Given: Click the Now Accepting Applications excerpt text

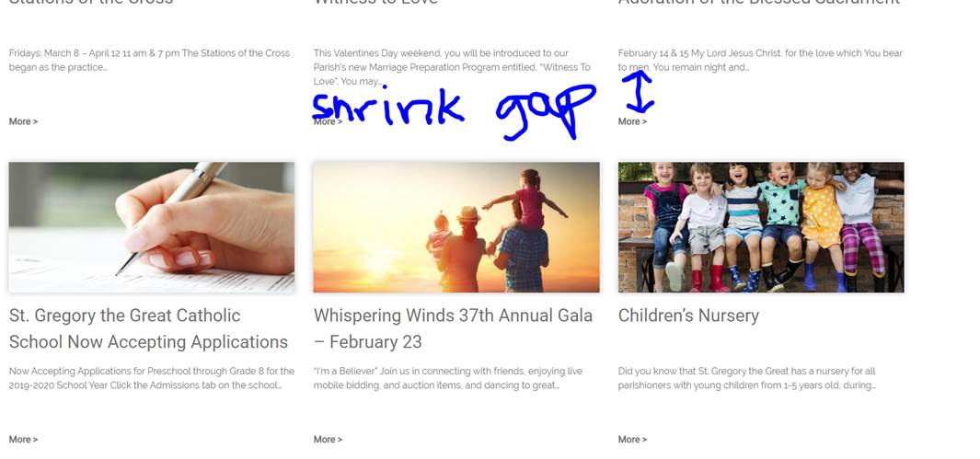Looking at the screenshot, I should [x=151, y=378].
